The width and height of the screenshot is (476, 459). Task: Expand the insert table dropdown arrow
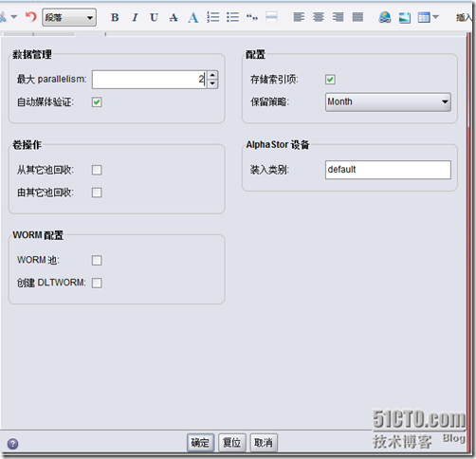pos(436,17)
